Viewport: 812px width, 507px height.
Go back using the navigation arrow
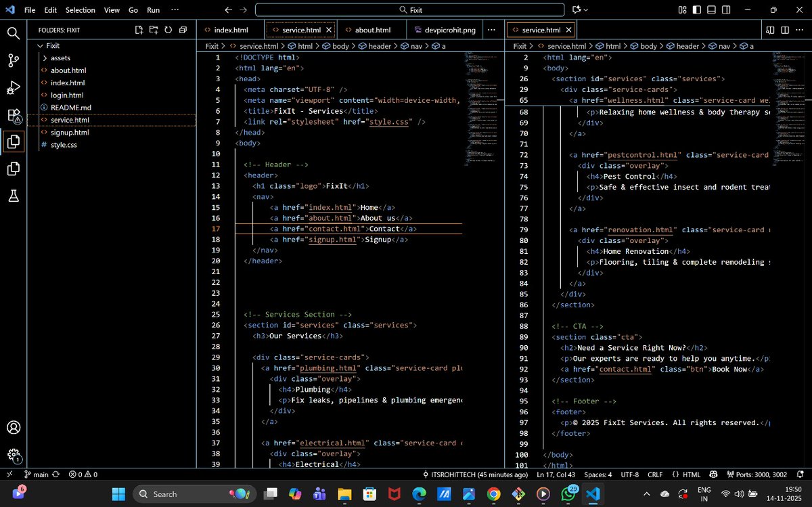(229, 10)
